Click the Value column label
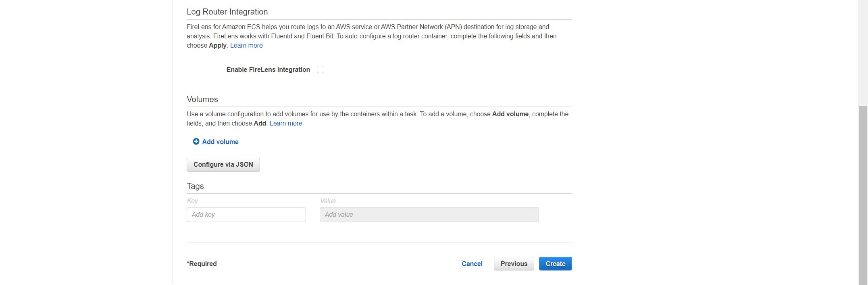The height and width of the screenshot is (285, 868). pyautogui.click(x=328, y=201)
